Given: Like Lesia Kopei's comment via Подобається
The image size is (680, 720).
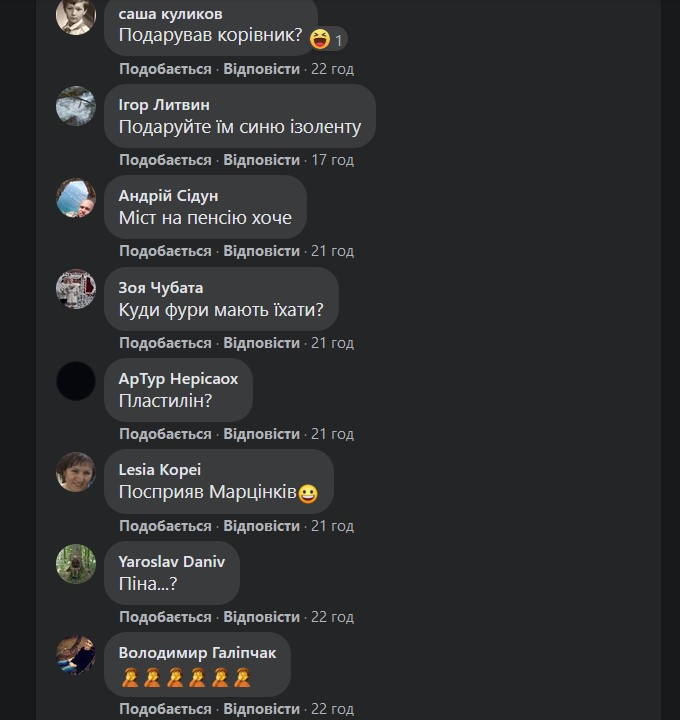Looking at the screenshot, I should point(165,526).
